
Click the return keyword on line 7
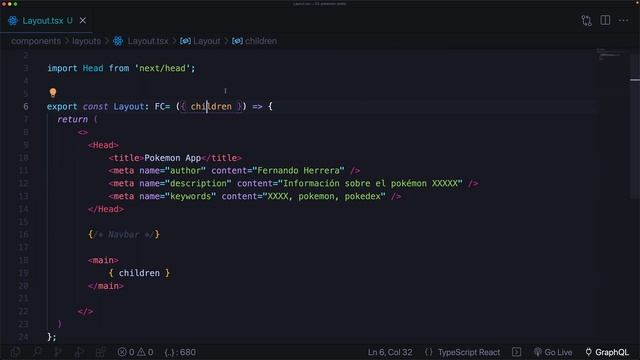coord(72,120)
